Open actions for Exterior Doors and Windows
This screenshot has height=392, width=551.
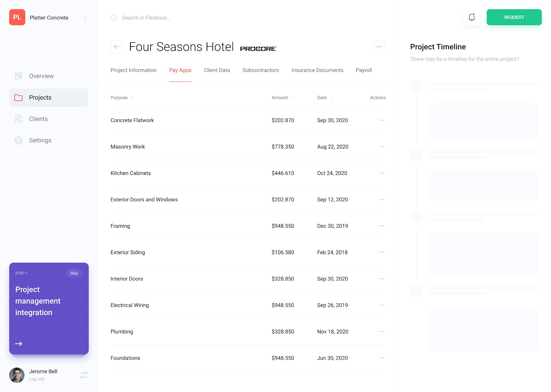tap(382, 199)
